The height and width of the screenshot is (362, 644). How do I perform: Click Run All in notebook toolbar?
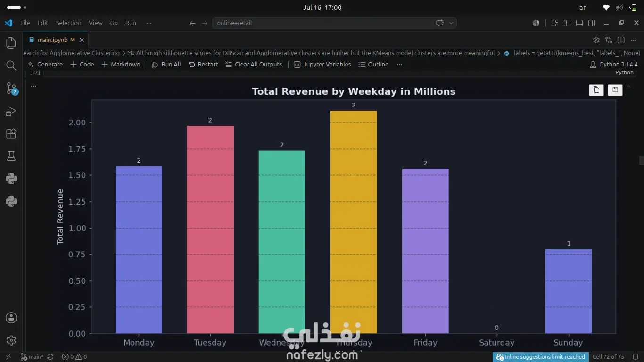click(166, 64)
